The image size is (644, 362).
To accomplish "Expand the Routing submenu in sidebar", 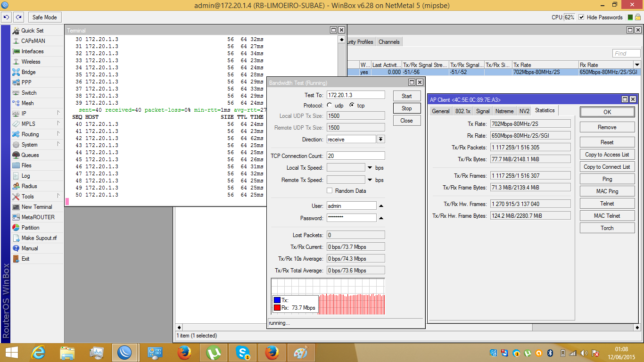I will click(x=30, y=134).
